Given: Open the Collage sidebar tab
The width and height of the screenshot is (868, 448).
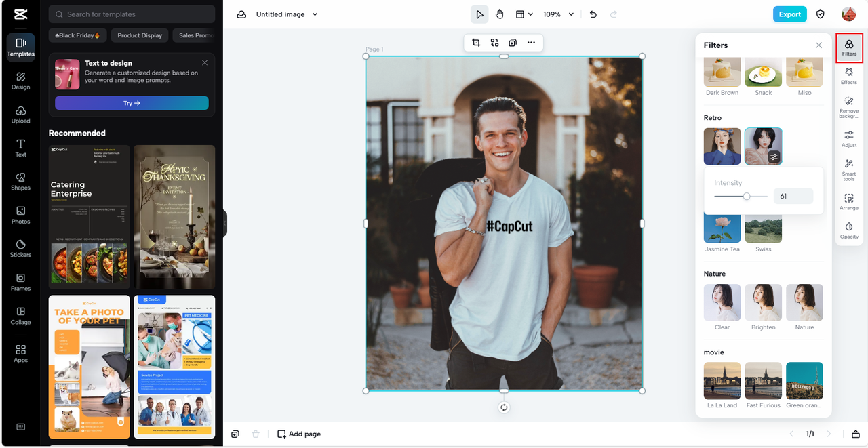Looking at the screenshot, I should tap(20, 316).
